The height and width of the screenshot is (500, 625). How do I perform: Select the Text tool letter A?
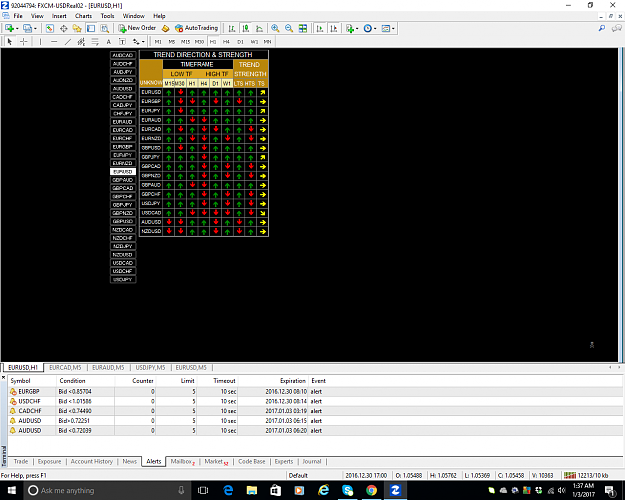pyautogui.click(x=108, y=41)
